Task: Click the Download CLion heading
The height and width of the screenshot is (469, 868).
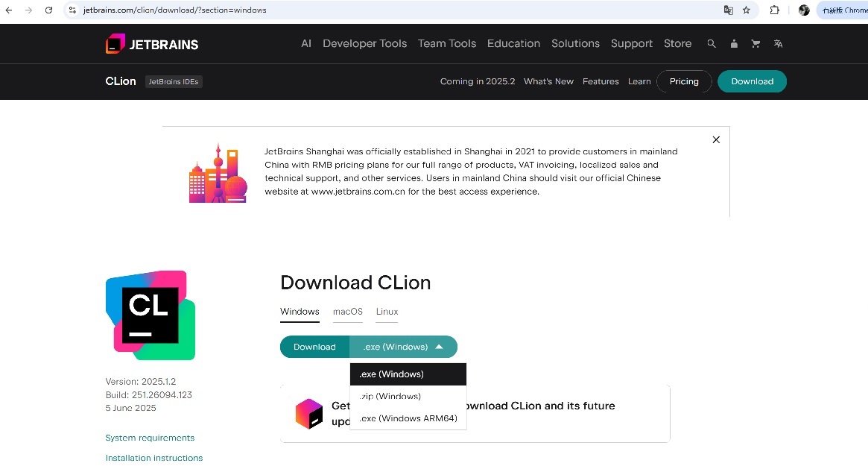Action: (x=355, y=283)
